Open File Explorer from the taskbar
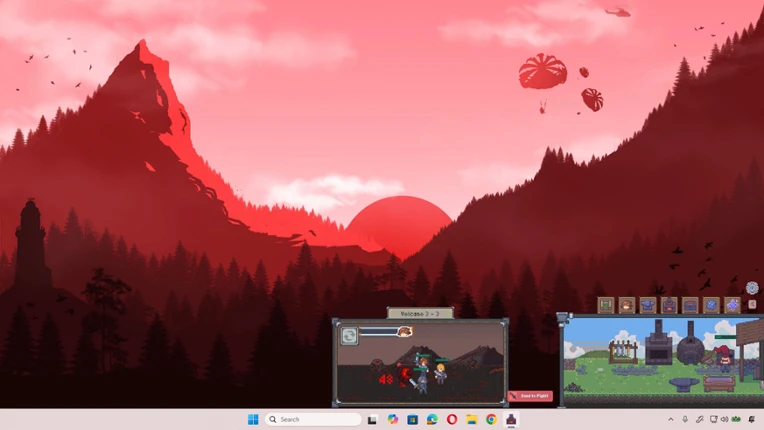 pyautogui.click(x=471, y=419)
